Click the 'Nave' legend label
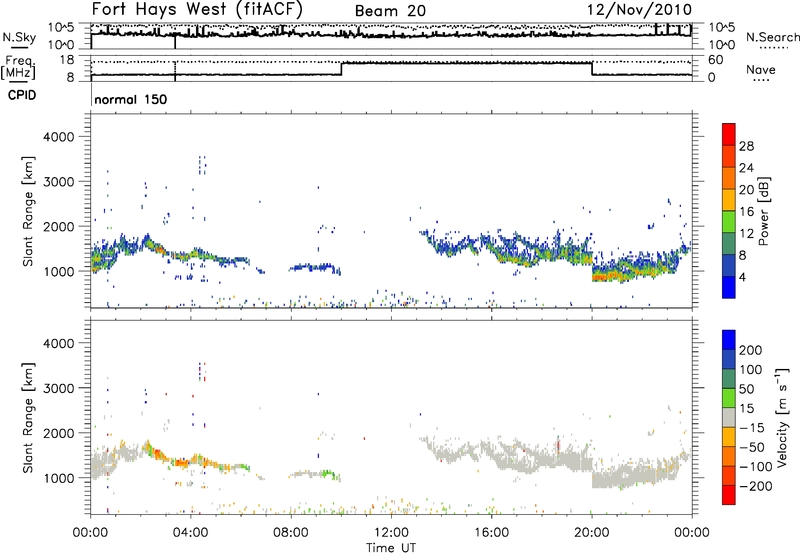 (x=761, y=70)
